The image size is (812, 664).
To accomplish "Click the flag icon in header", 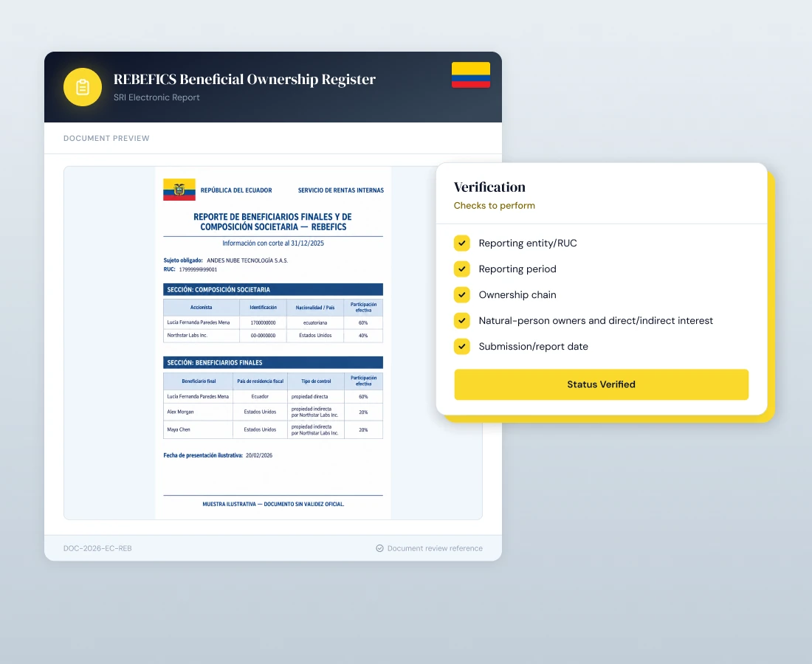I will click(x=471, y=75).
